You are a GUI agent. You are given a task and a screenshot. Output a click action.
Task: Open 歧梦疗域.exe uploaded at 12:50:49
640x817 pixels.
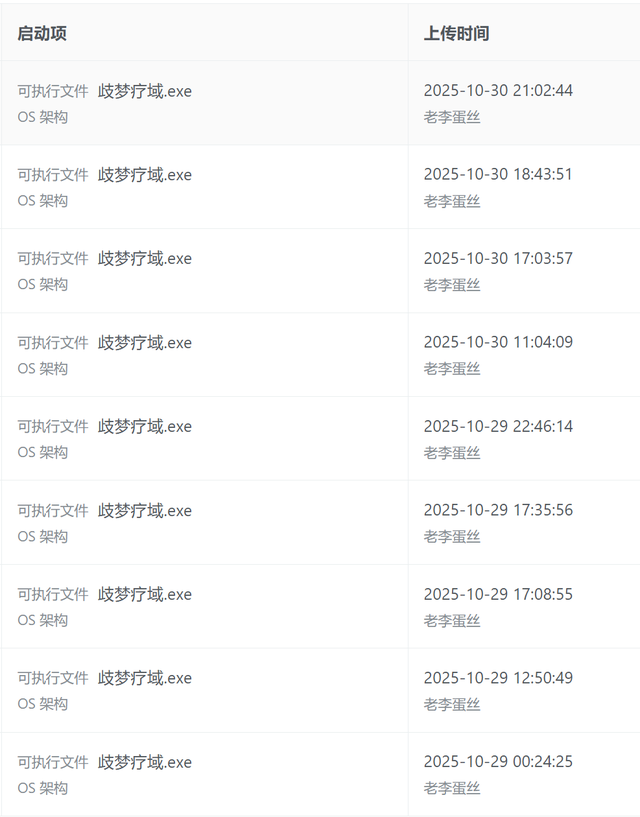[145, 678]
